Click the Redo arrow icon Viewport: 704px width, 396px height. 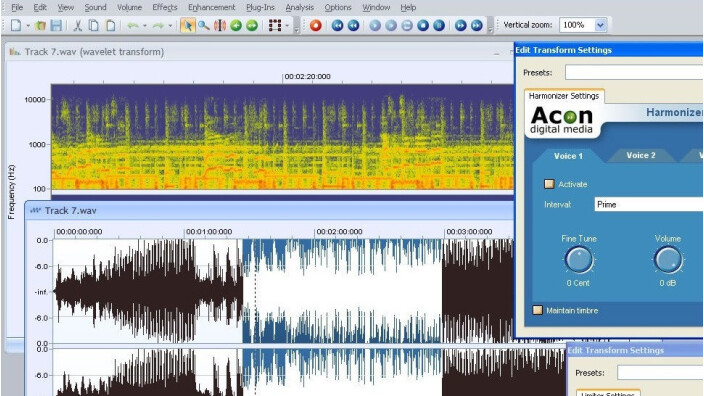coord(158,26)
